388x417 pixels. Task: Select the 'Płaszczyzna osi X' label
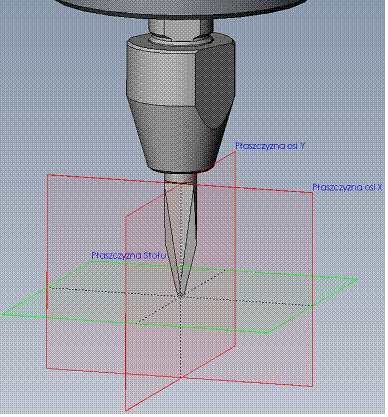(x=347, y=187)
